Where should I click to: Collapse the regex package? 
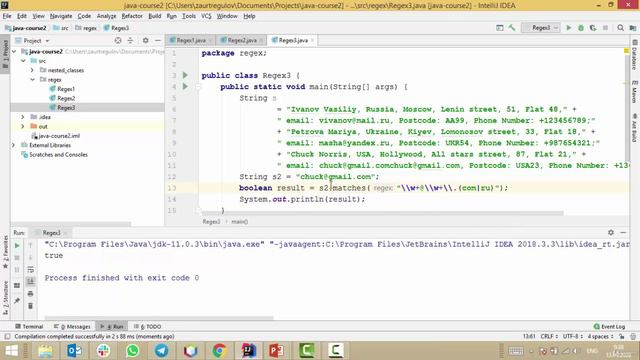[x=32, y=80]
